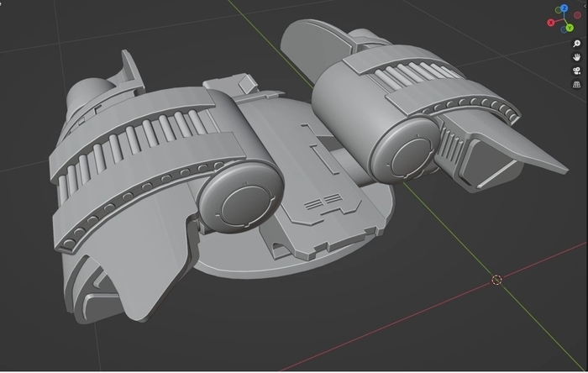Click the 3D cursor on the grid
588x373 pixels.
pyautogui.click(x=496, y=280)
